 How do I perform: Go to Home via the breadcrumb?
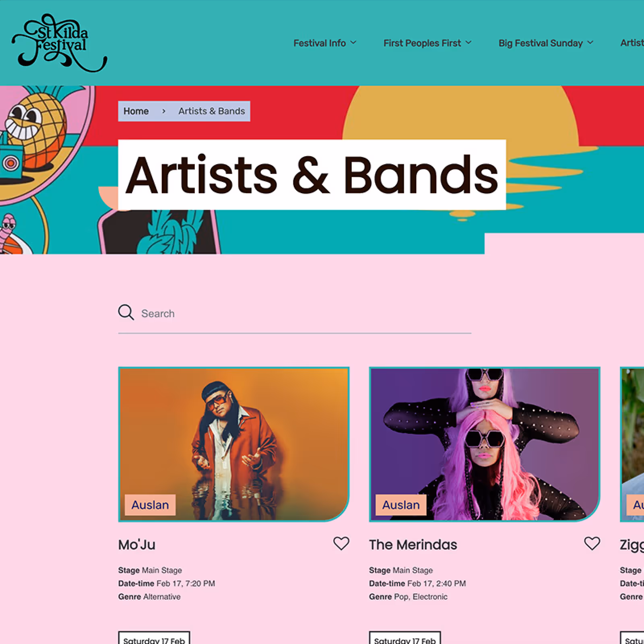[136, 111]
